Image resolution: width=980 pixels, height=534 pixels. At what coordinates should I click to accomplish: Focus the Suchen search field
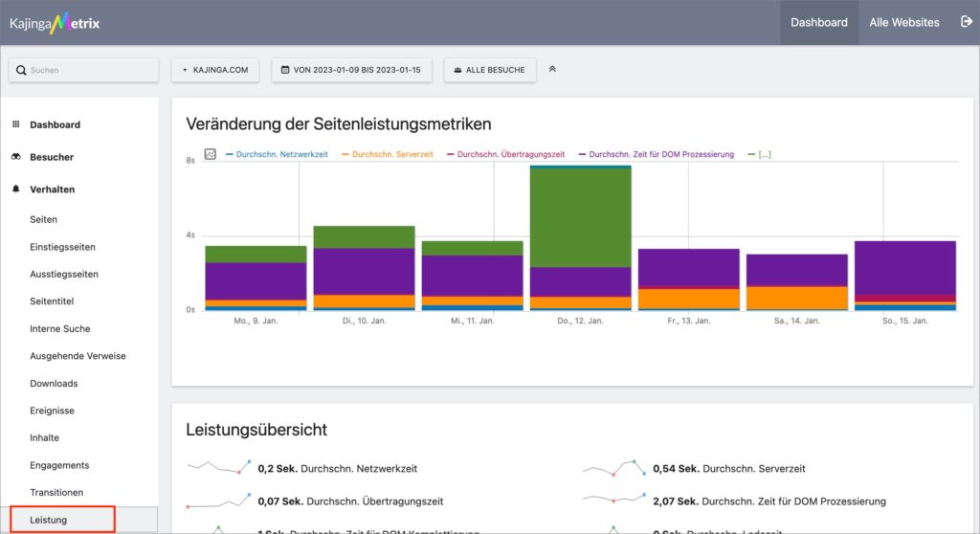[84, 70]
